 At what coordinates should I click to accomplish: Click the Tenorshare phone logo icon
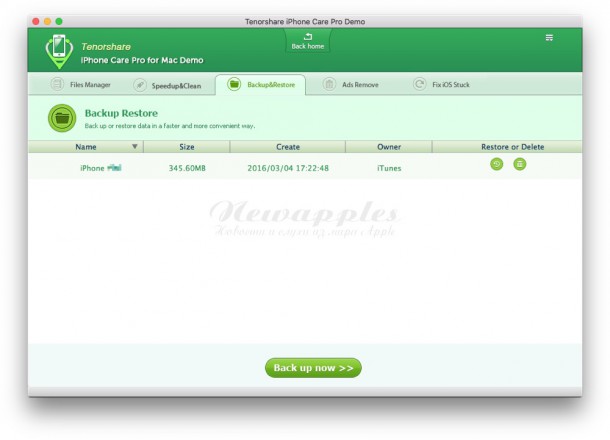click(x=59, y=51)
